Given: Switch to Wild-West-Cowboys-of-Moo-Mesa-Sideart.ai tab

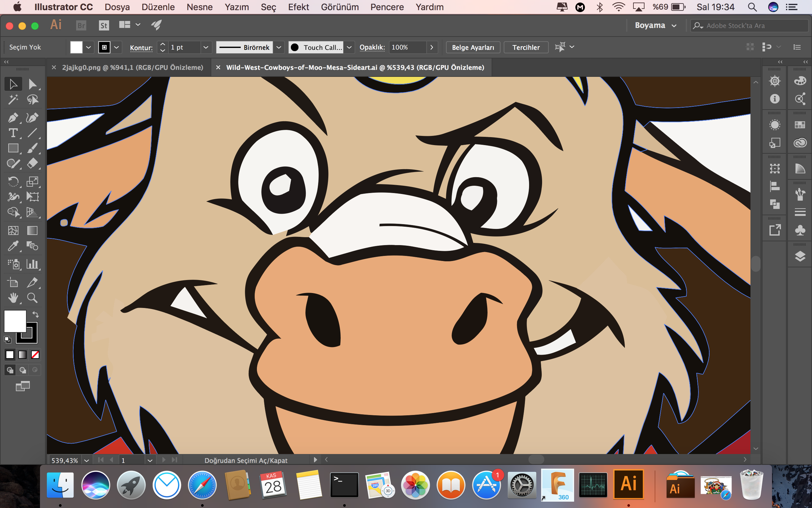Looking at the screenshot, I should tap(355, 68).
